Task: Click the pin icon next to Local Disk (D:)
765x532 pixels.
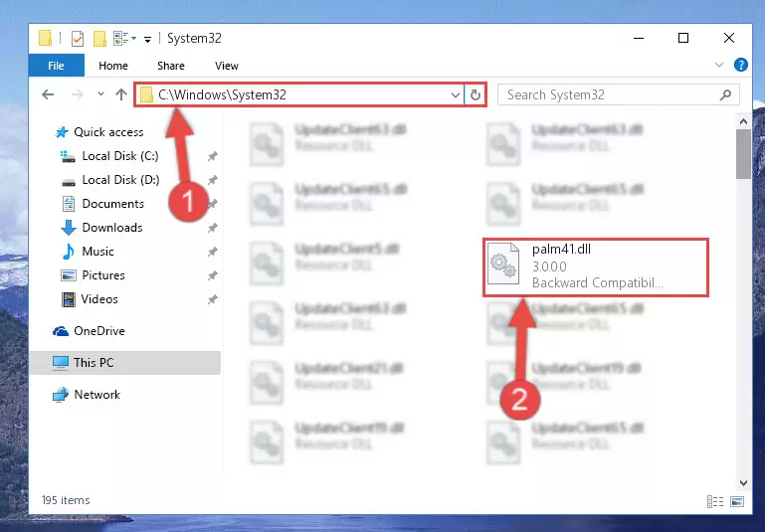Action: pos(212,180)
